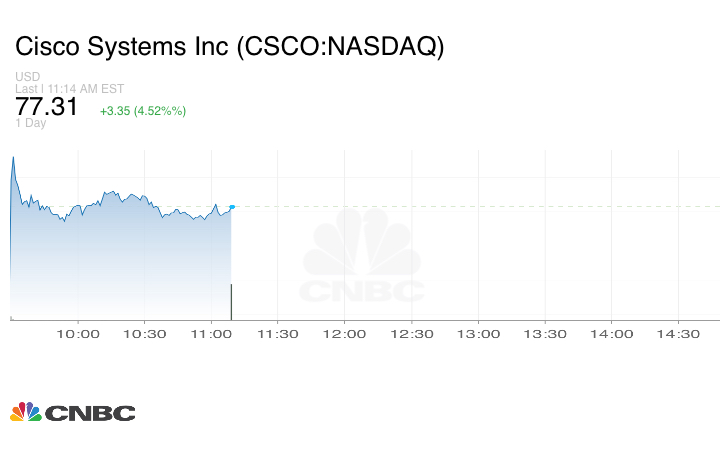Viewport: 720px width, 450px height.
Task: Click the 14:30 time axis label
Action: (678, 334)
